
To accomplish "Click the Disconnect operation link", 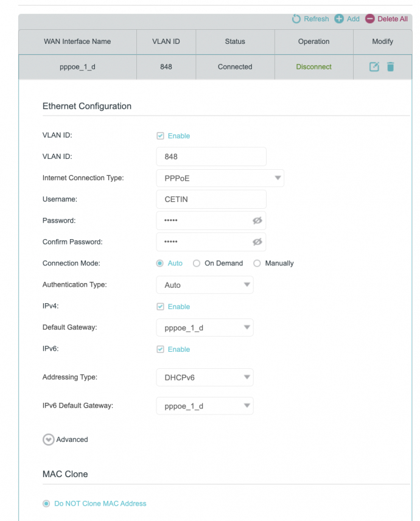I will (313, 67).
